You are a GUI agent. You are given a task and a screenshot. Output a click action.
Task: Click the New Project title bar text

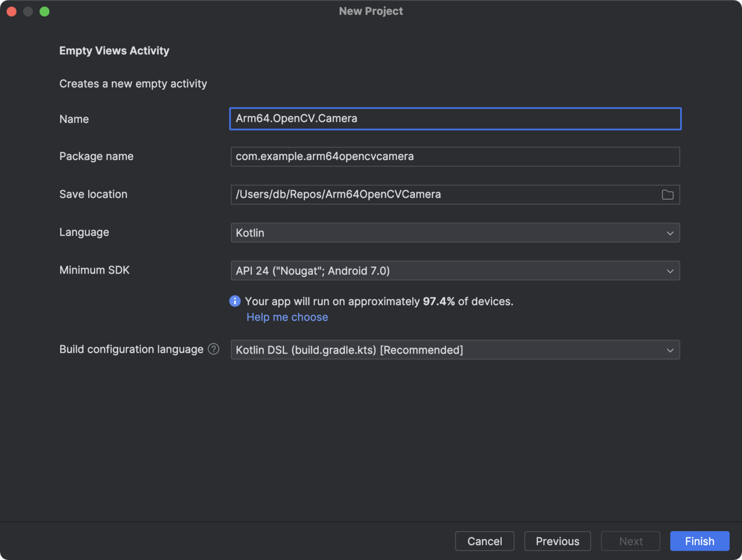point(370,11)
